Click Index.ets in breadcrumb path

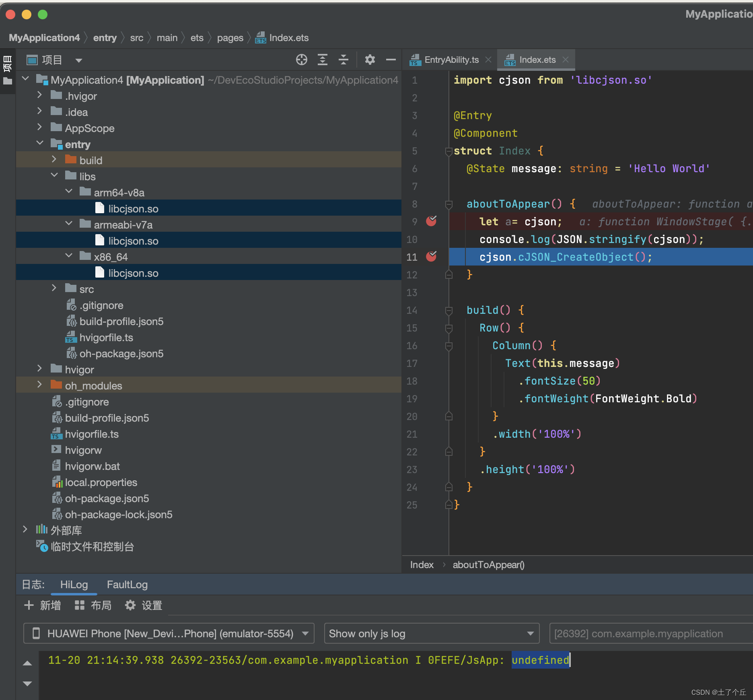282,38
